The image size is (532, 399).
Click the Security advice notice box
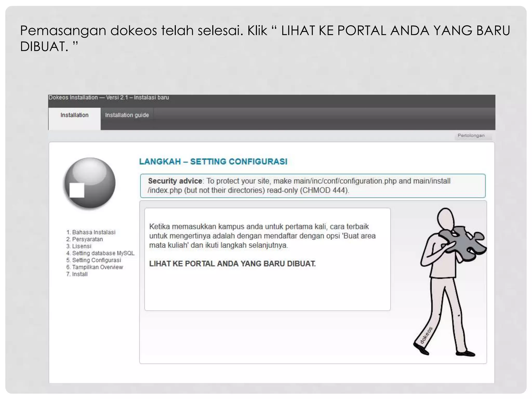click(x=313, y=186)
